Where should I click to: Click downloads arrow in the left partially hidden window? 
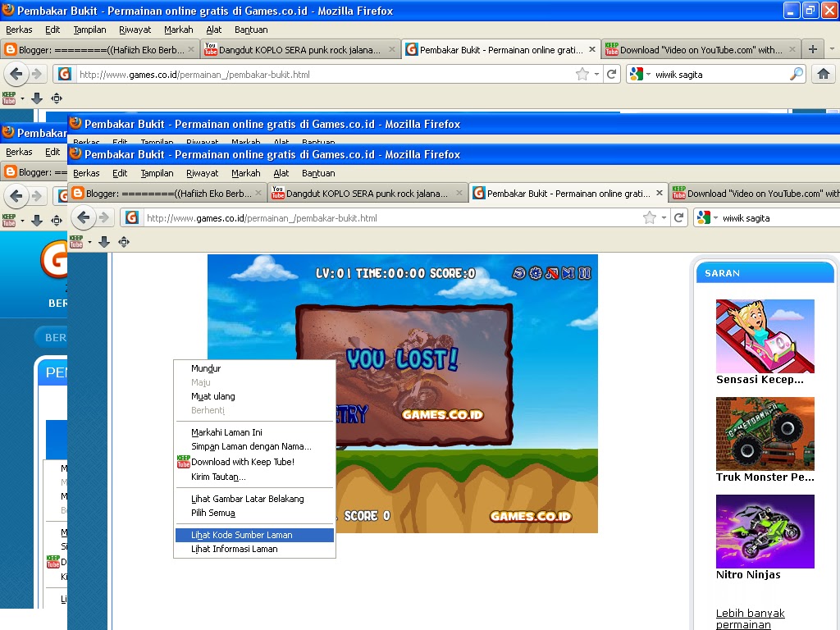click(x=36, y=220)
